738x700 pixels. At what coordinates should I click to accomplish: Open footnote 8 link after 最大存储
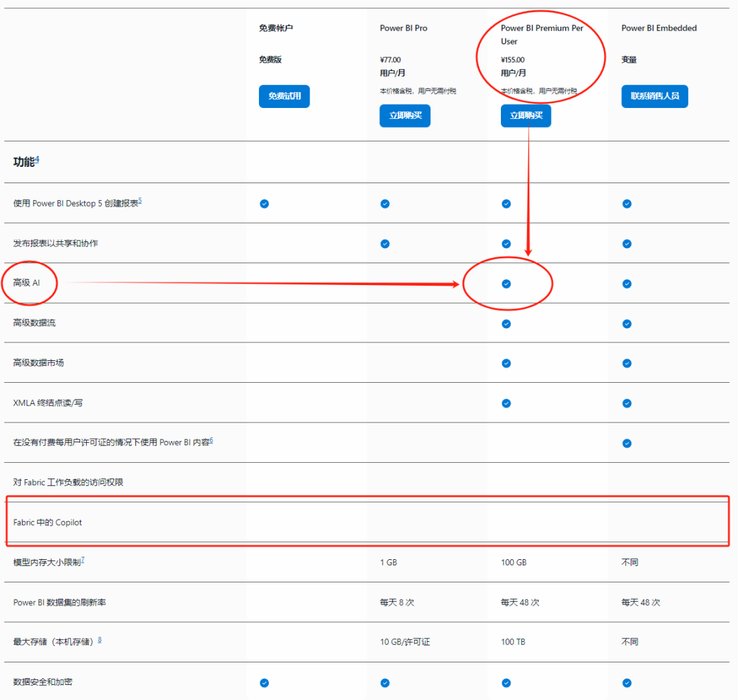(100, 640)
